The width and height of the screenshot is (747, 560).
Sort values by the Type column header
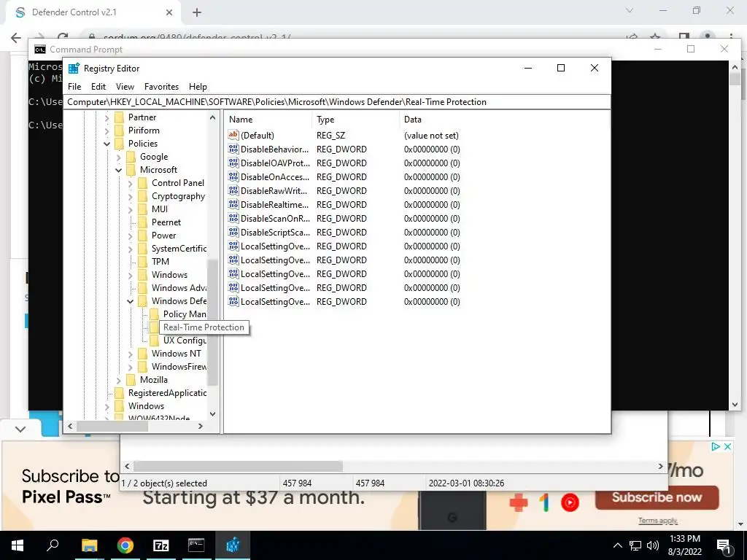356,120
